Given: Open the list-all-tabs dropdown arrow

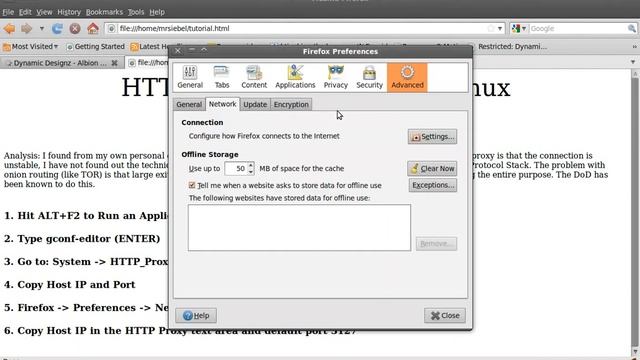Looking at the screenshot, I should pos(633,62).
